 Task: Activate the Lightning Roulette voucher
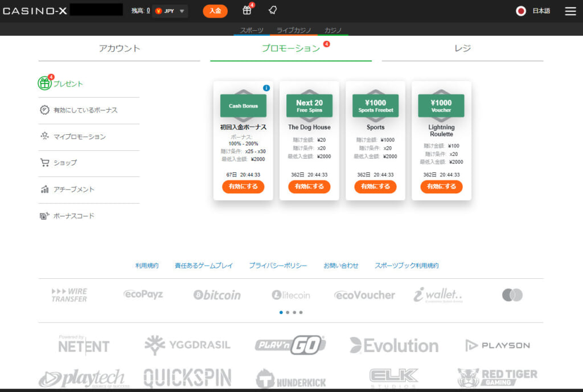click(x=441, y=187)
